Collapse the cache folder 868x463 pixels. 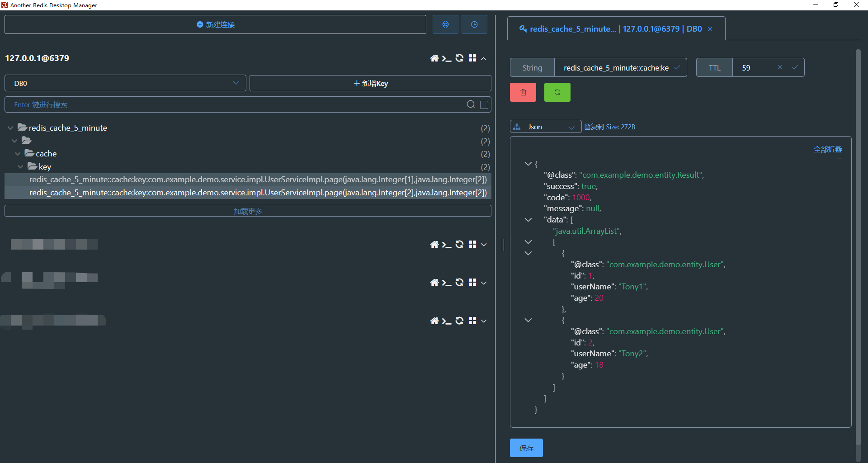tap(18, 154)
